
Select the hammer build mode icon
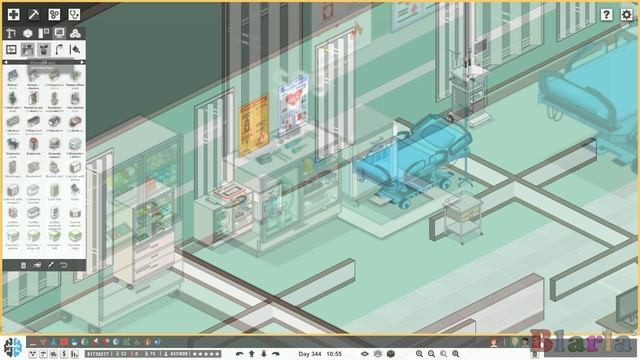(x=33, y=14)
